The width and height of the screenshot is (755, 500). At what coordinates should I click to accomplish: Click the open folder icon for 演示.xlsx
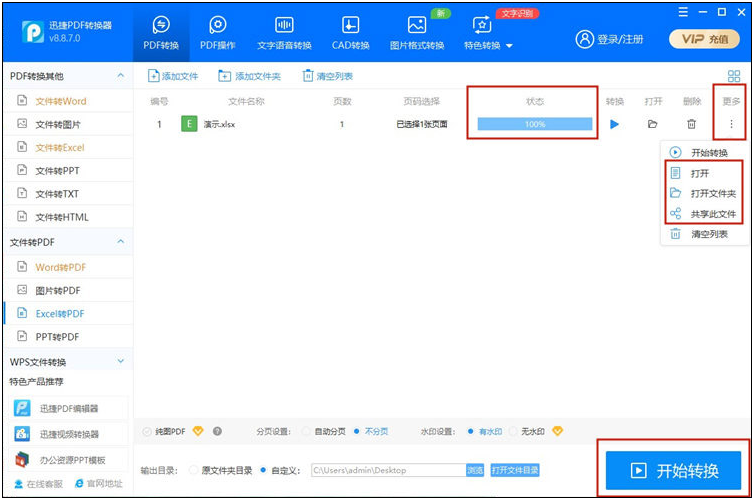point(652,124)
